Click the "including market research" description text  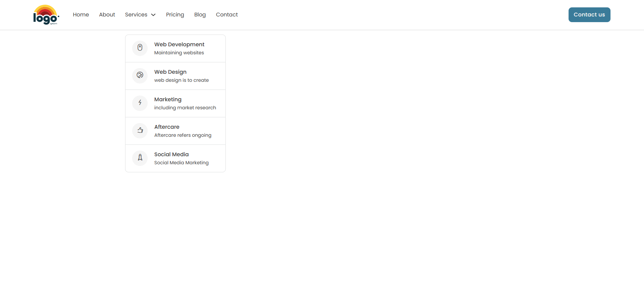(185, 108)
